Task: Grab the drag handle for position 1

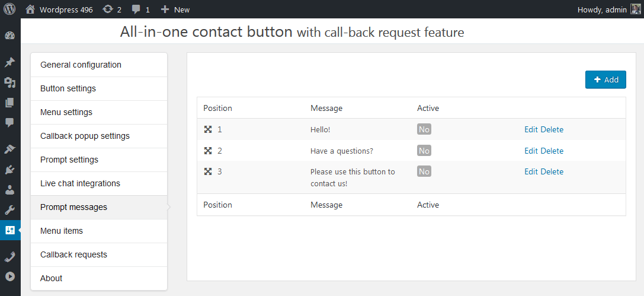Action: (x=208, y=129)
